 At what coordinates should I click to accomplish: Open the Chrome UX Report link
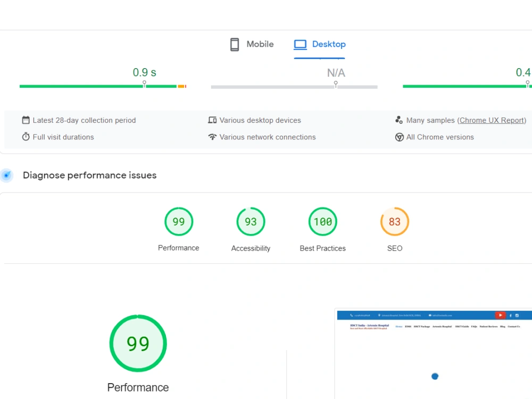(x=492, y=120)
